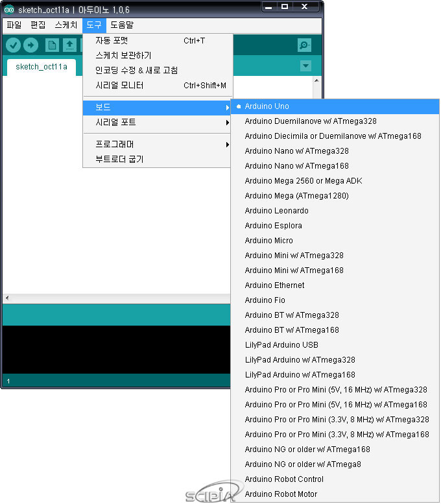The height and width of the screenshot is (504, 441).
Task: Open the 스케치 menu
Action: [x=66, y=25]
